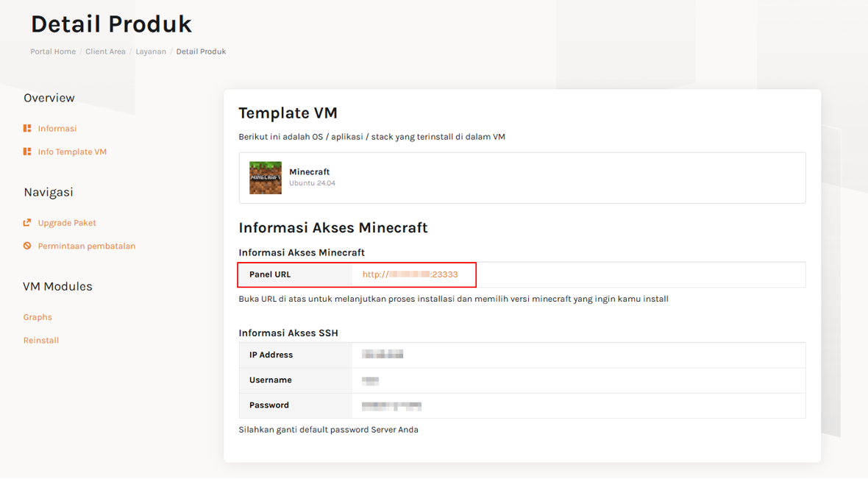This screenshot has height=479, width=868.
Task: Select the Panel URL row highlighted in red
Action: (x=356, y=274)
